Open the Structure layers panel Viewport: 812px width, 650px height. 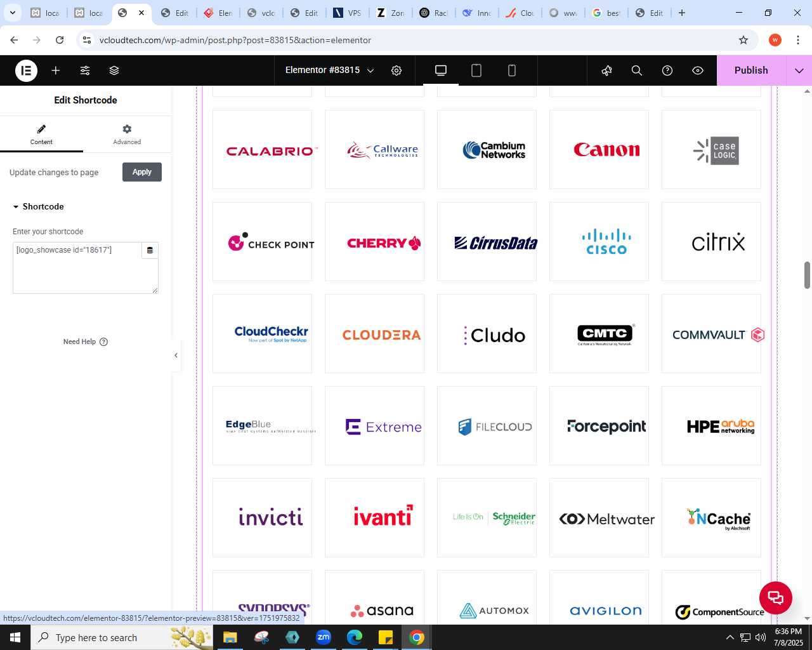(x=114, y=70)
